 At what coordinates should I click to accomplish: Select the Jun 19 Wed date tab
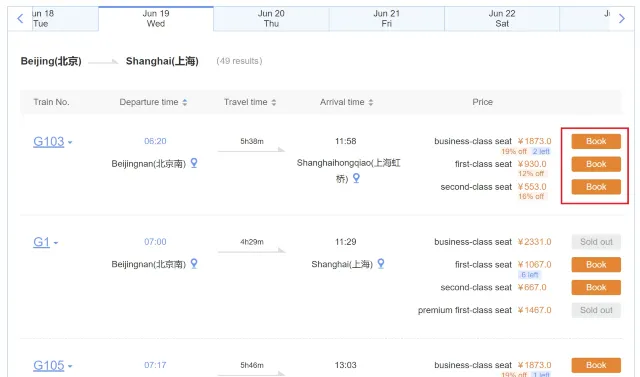(156, 18)
